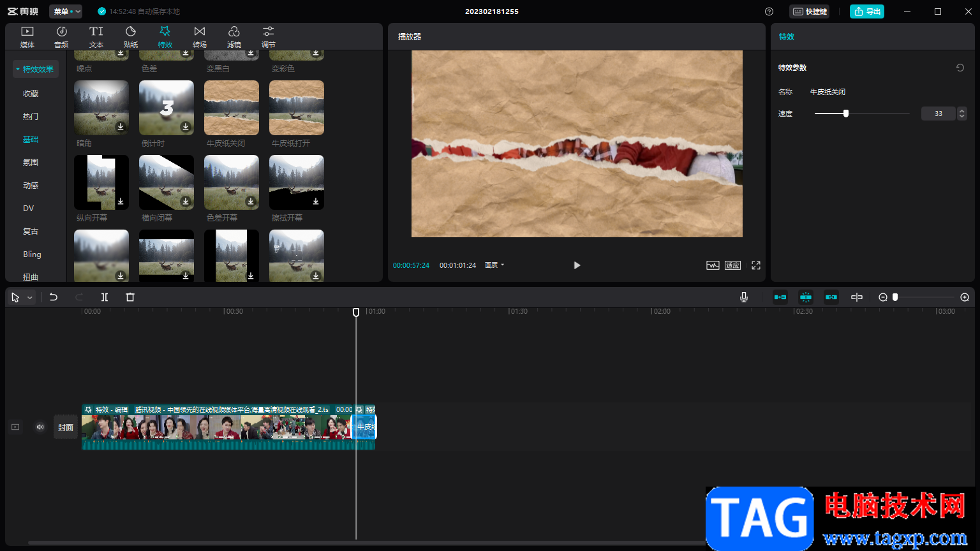Click the undo arrow in timeline toolbar
Viewport: 980px width, 551px height.
coord(54,297)
